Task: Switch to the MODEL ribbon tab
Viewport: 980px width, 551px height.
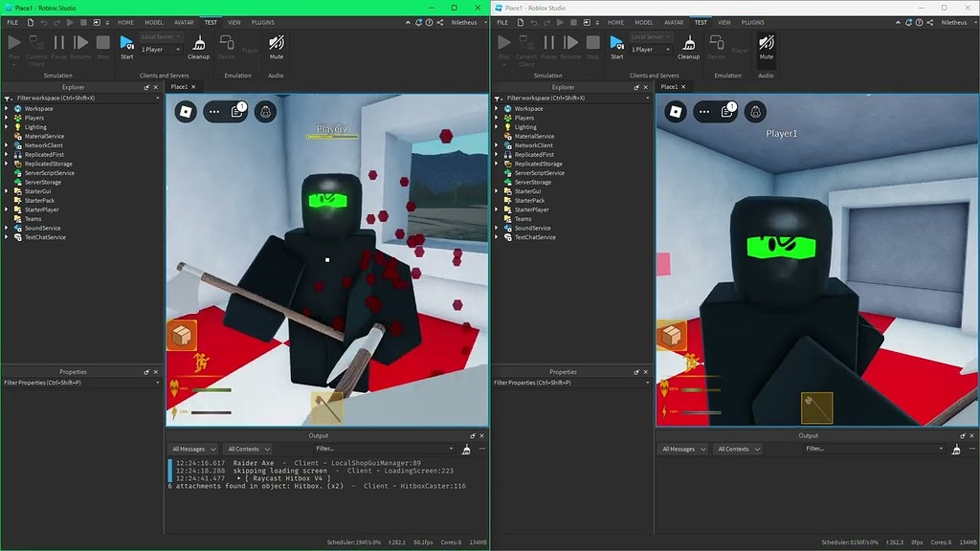Action: pos(154,22)
